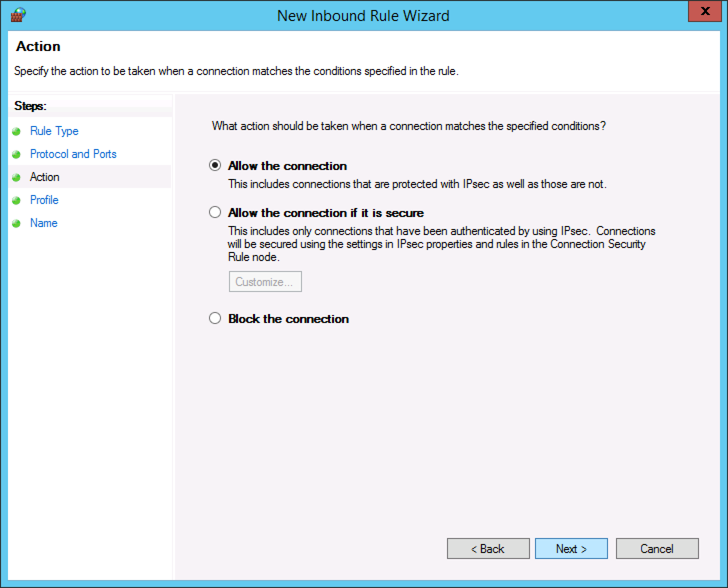Choose Allow the connection if it is secure
The height and width of the screenshot is (588, 728).
pyautogui.click(x=215, y=212)
